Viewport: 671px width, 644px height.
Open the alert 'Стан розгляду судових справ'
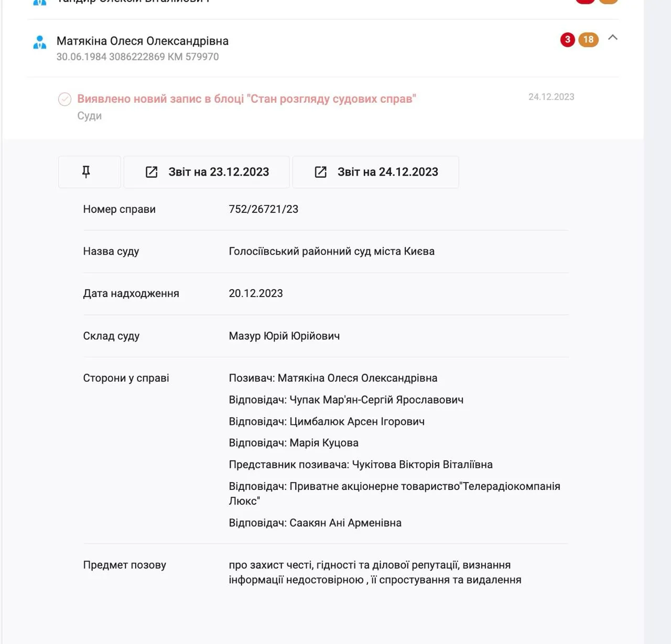click(x=246, y=99)
